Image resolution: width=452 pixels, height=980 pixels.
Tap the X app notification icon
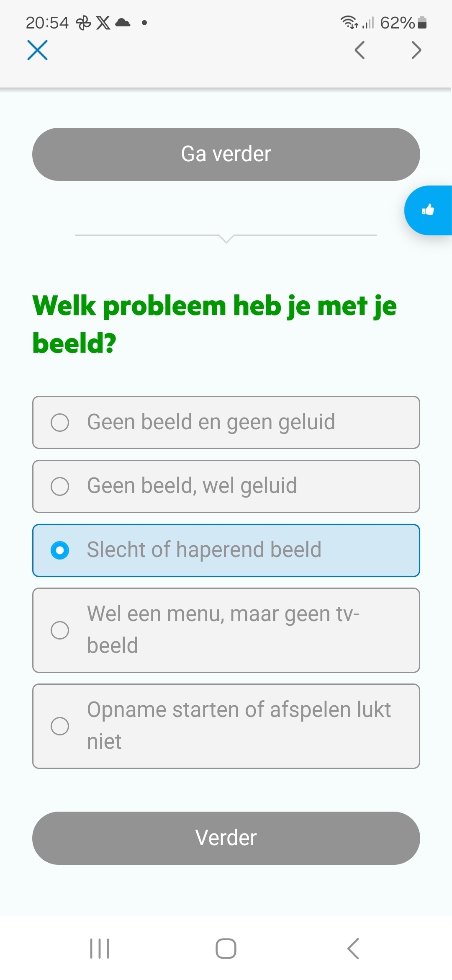point(103,23)
